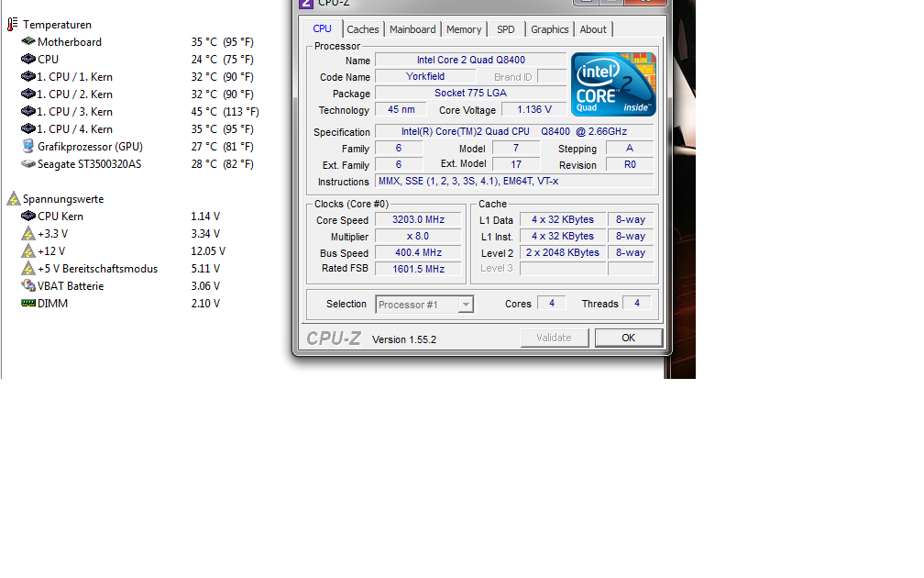Click the Code Name field Yorkfield
Screen dimensions: 924x578
[425, 76]
